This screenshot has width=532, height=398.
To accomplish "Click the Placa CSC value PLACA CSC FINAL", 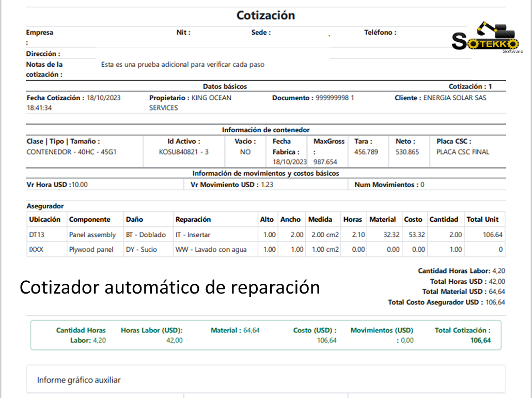I will point(463,152).
